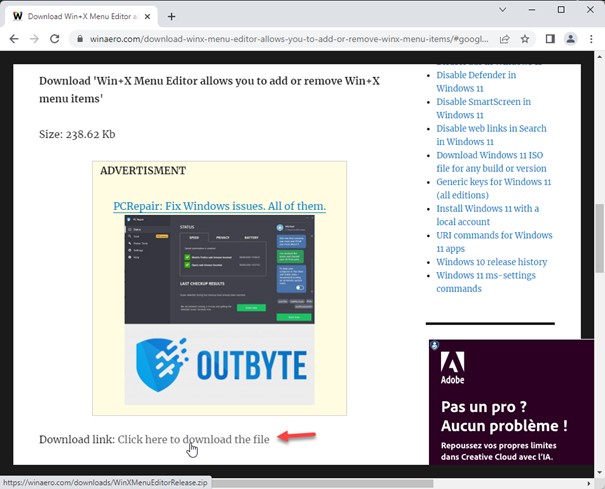Click the Size: 238.62 Kb text

77,134
